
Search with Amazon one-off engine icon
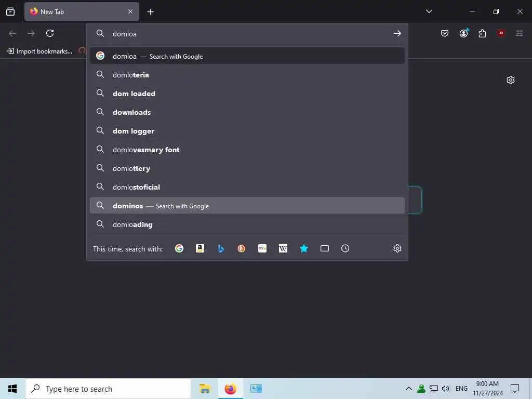(200, 248)
